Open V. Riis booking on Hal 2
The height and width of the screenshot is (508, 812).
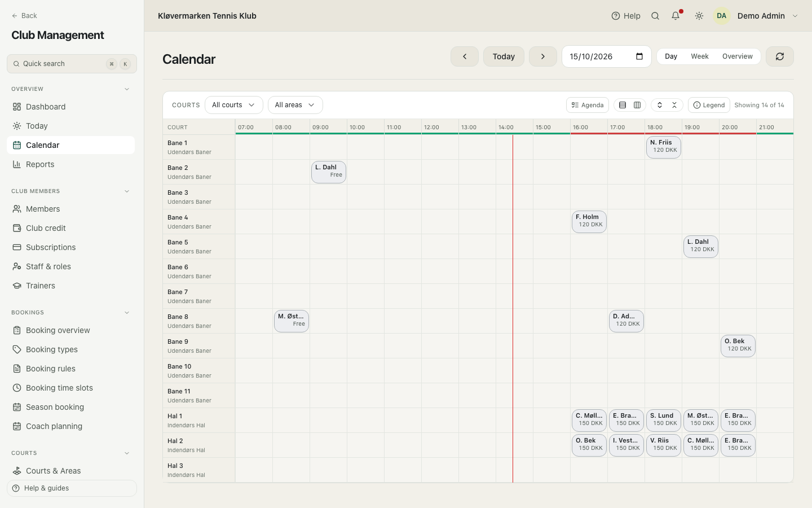click(664, 445)
